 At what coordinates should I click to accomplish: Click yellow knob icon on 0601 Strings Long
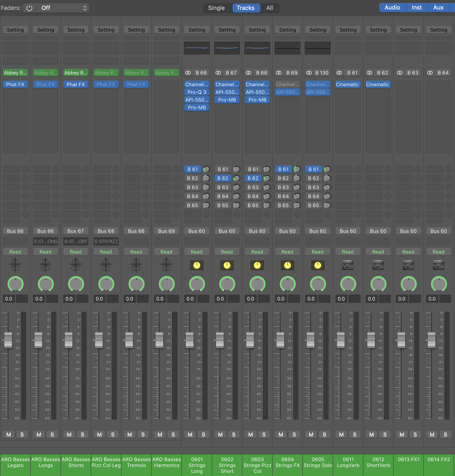click(x=197, y=265)
